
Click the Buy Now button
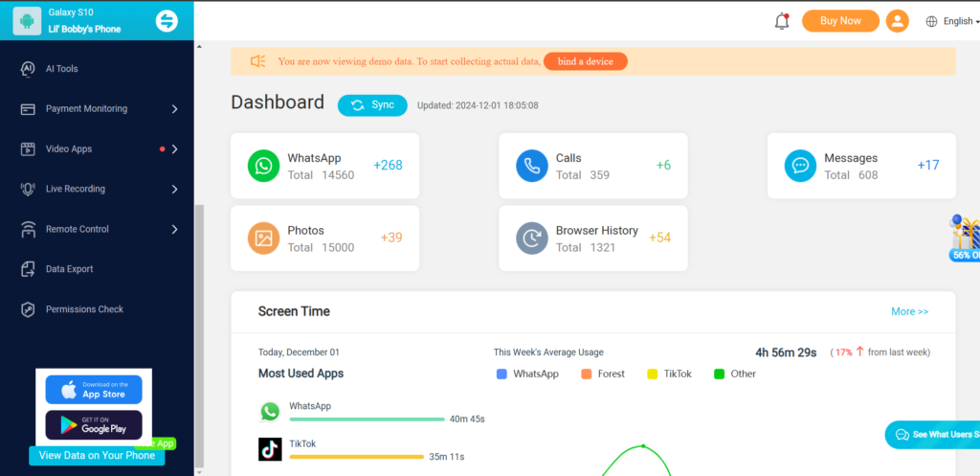pyautogui.click(x=840, y=21)
